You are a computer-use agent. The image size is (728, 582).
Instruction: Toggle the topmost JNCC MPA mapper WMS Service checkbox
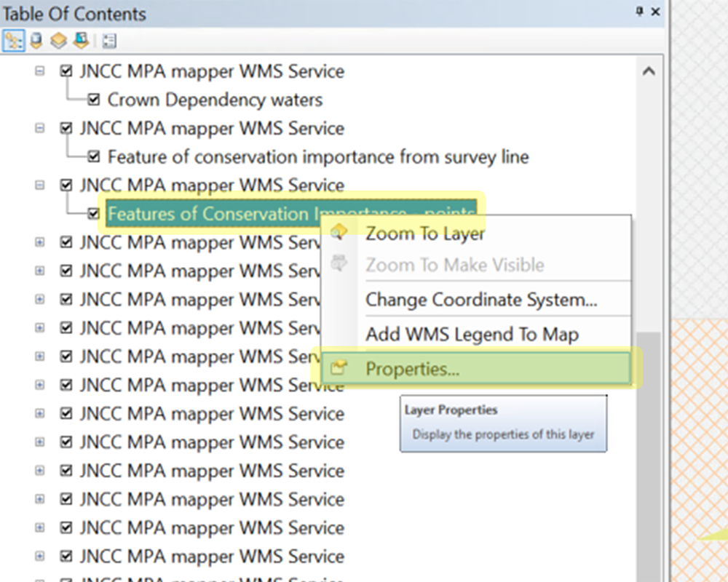coord(65,71)
